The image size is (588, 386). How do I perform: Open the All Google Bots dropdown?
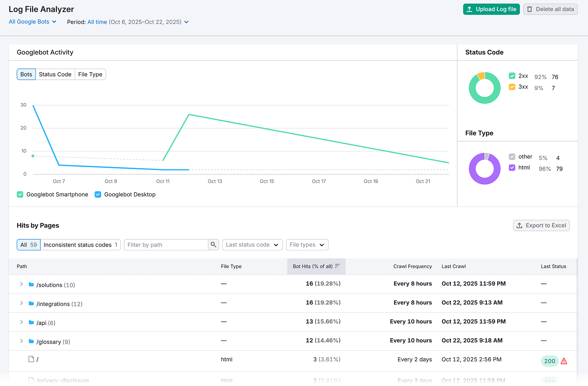click(x=32, y=22)
